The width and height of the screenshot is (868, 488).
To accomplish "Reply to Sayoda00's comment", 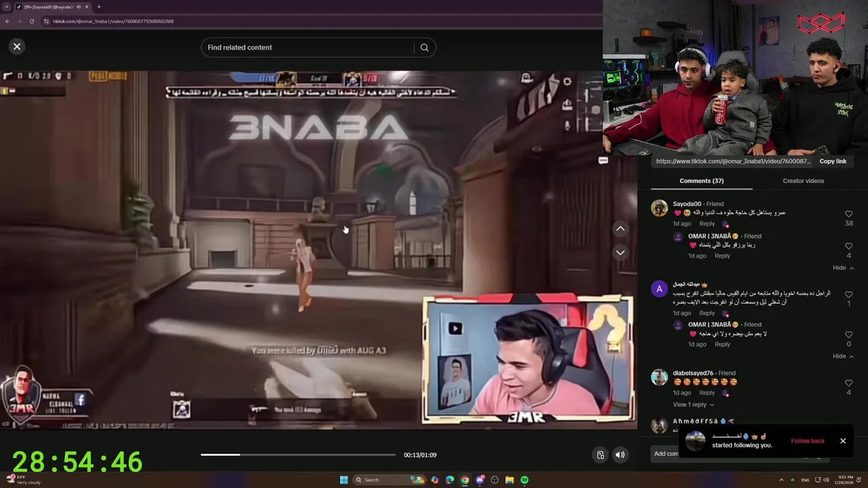I will pyautogui.click(x=707, y=224).
